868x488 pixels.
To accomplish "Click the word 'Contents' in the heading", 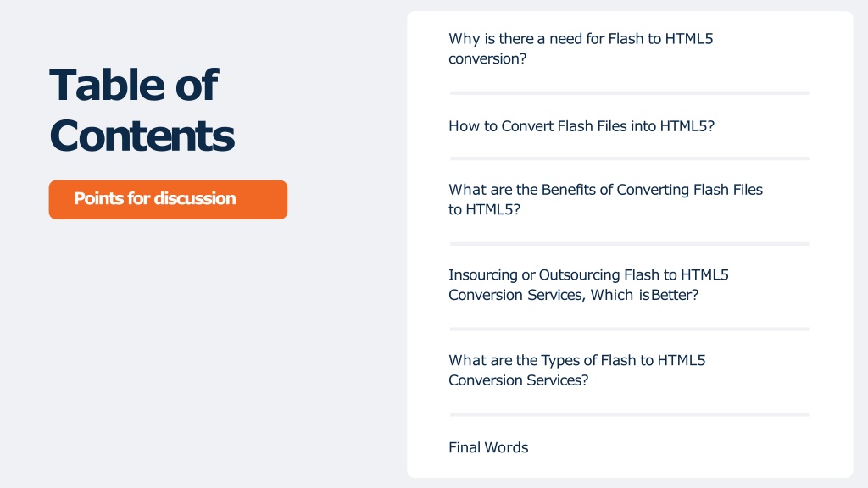I will click(142, 136).
